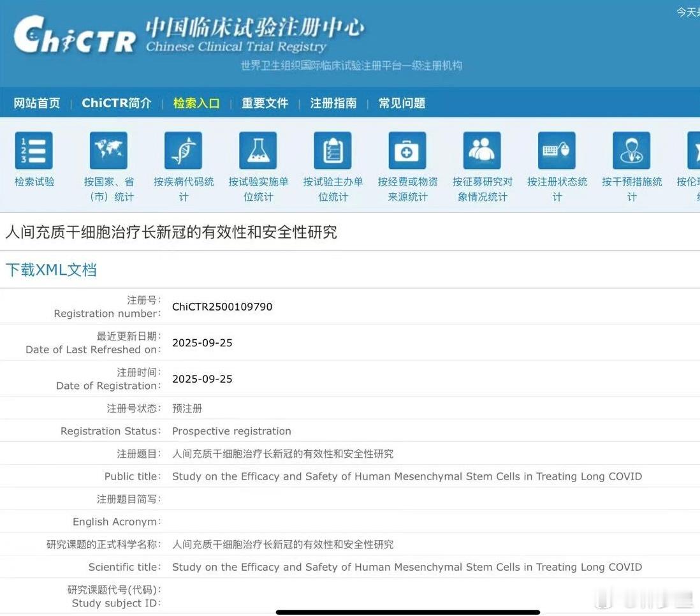700x616 pixels.
Task: Open the 检索试验 list icon
Action: point(34,150)
